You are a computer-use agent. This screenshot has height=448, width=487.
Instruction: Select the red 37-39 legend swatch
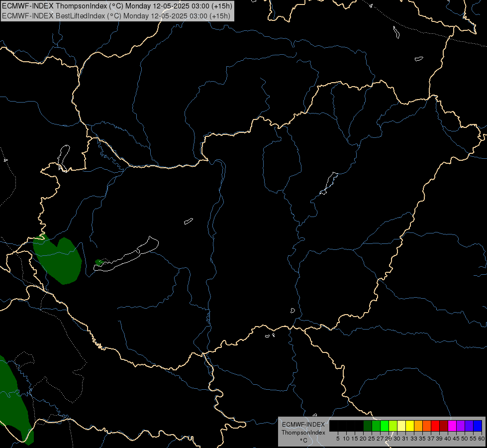click(435, 426)
